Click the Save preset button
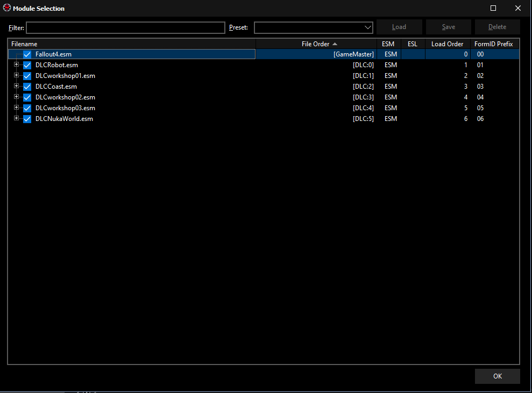The width and height of the screenshot is (532, 393). click(x=449, y=27)
